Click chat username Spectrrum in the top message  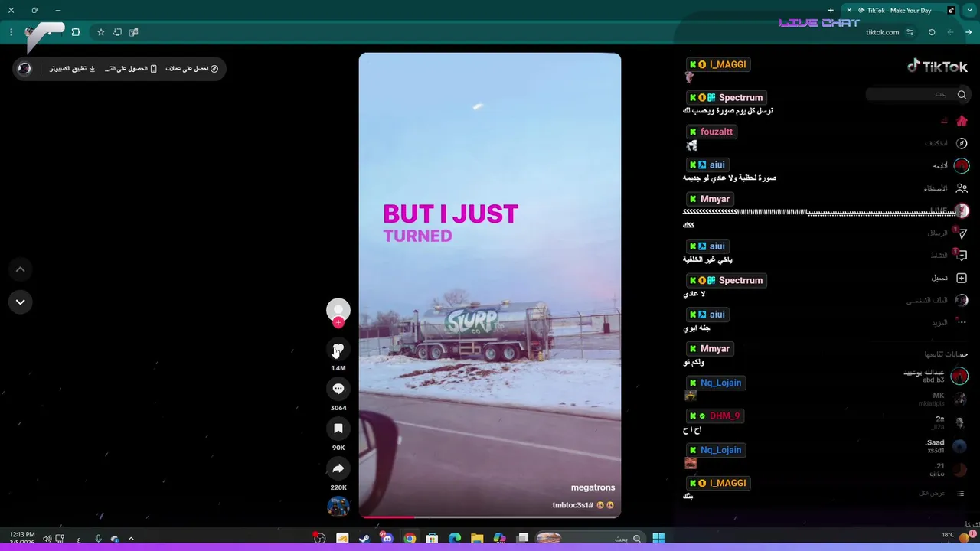click(x=740, y=98)
